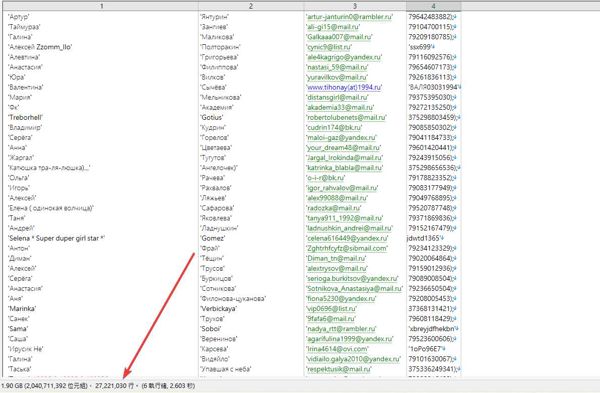Viewport: 600px width, 393px height.
Task: Open the ali-gi15@mail.ru email link
Action: (x=333, y=27)
